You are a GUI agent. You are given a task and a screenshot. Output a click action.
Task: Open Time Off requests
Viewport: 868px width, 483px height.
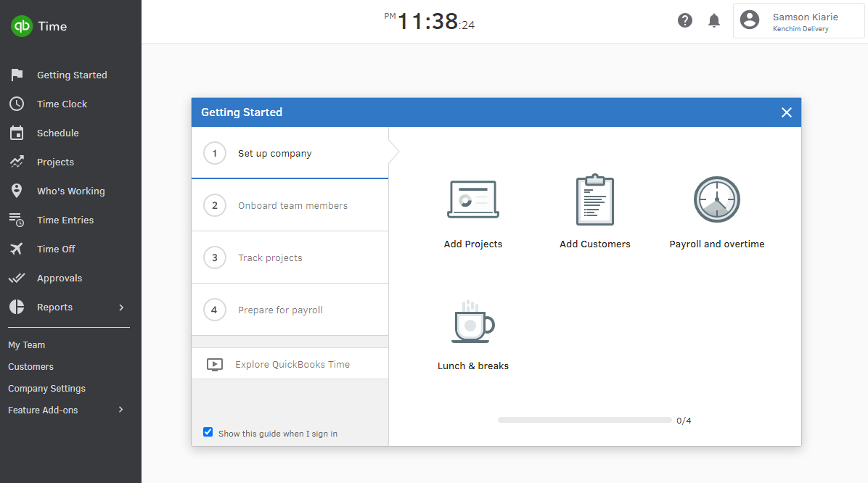[x=57, y=249]
